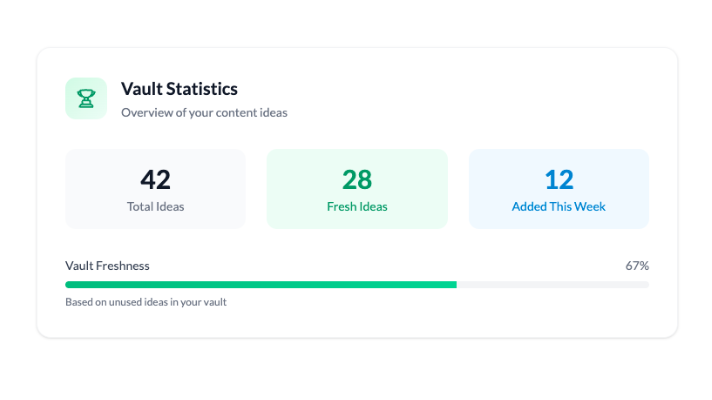The height and width of the screenshot is (400, 712).
Task: Click the blue number 12
Action: point(559,179)
